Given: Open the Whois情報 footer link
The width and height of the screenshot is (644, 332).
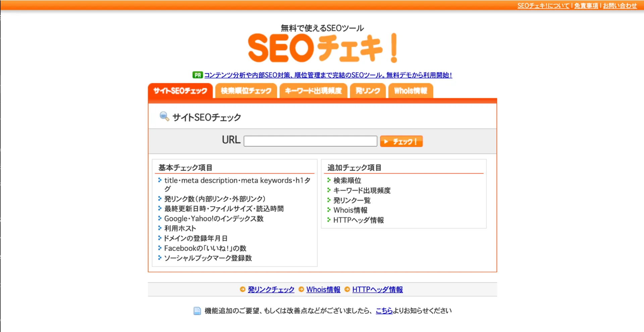Looking at the screenshot, I should pyautogui.click(x=323, y=289).
